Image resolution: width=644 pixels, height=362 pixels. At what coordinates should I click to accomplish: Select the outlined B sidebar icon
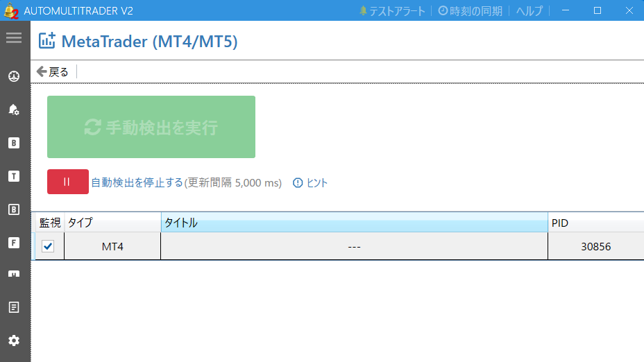point(14,209)
